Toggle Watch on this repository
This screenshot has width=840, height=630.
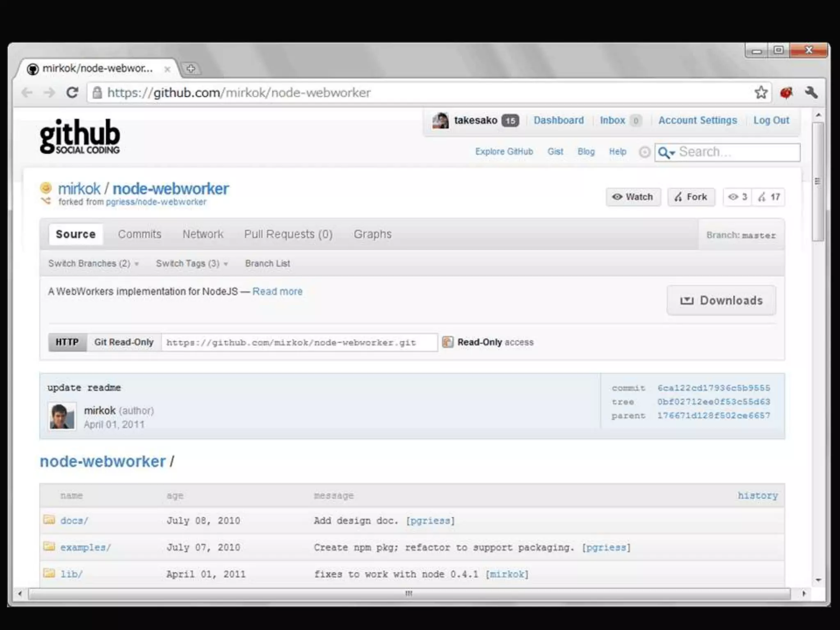point(633,197)
